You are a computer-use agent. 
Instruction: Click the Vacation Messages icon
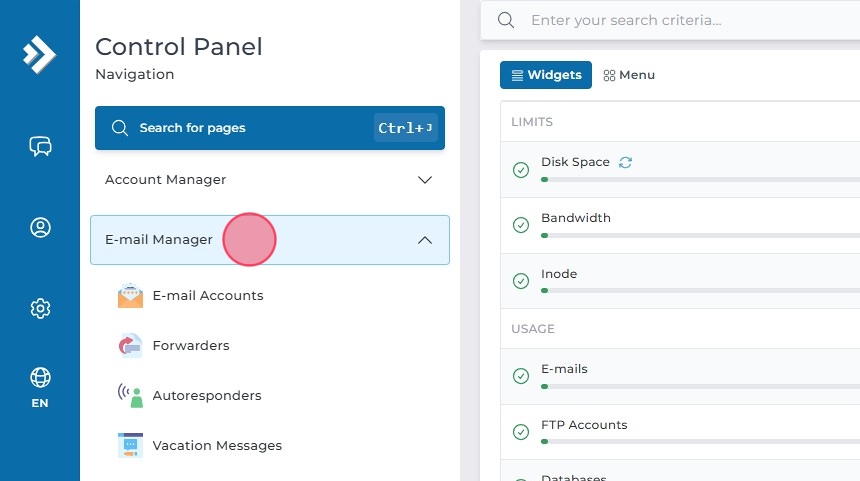coord(130,446)
